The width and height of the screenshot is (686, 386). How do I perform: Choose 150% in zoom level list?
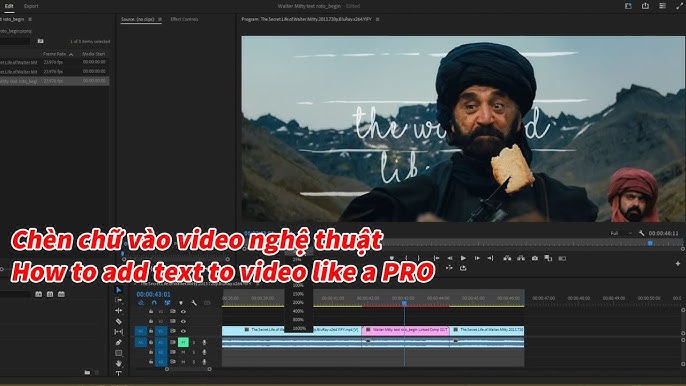coord(298,294)
